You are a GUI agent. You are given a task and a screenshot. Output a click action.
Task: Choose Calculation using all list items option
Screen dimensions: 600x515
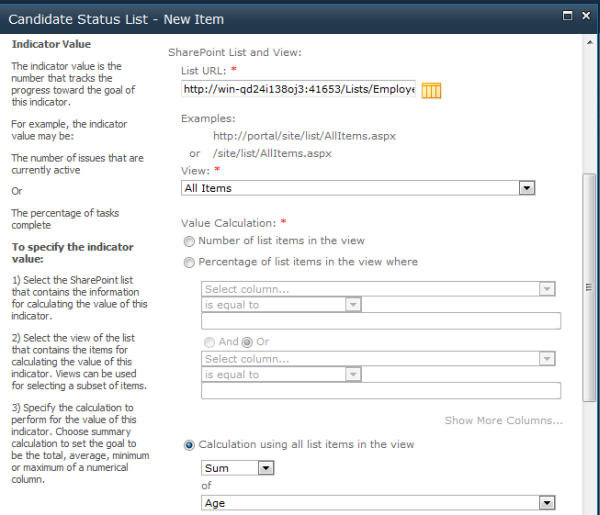coord(189,445)
